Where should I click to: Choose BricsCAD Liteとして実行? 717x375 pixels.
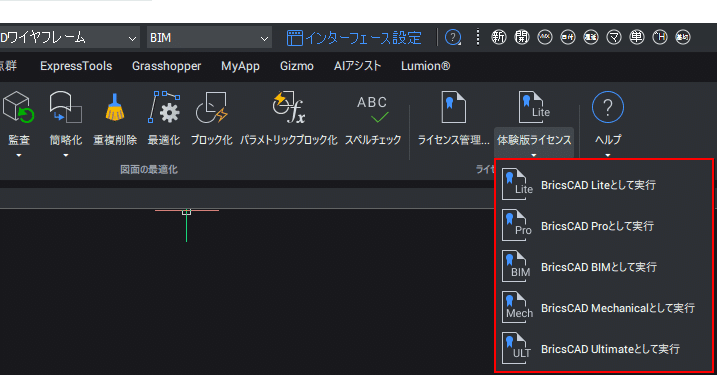pyautogui.click(x=604, y=185)
